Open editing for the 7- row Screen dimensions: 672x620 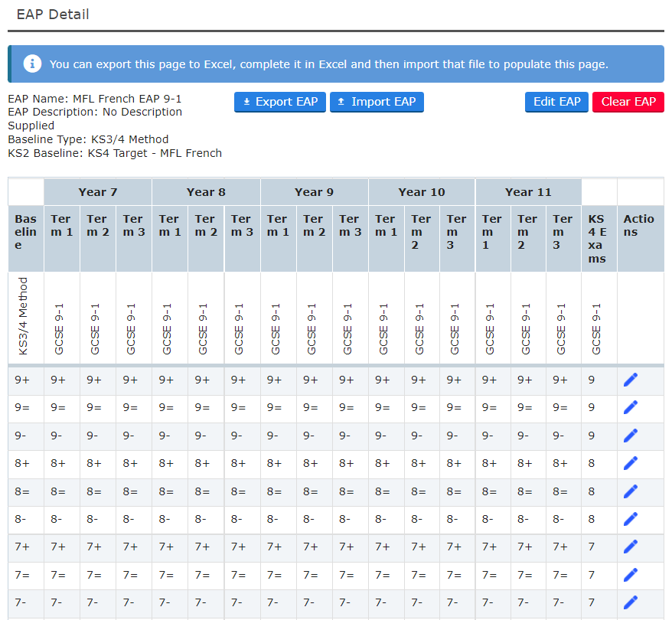631,602
